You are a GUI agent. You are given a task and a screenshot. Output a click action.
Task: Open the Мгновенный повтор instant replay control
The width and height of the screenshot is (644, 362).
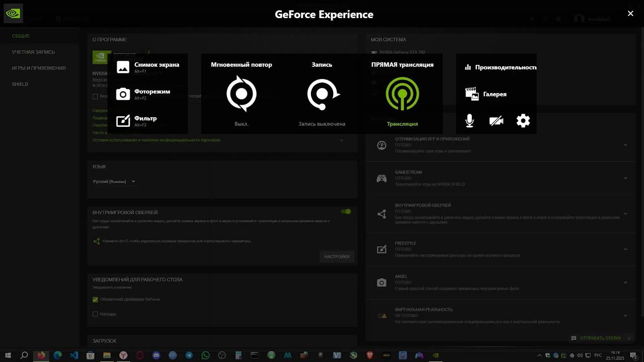coord(242,94)
